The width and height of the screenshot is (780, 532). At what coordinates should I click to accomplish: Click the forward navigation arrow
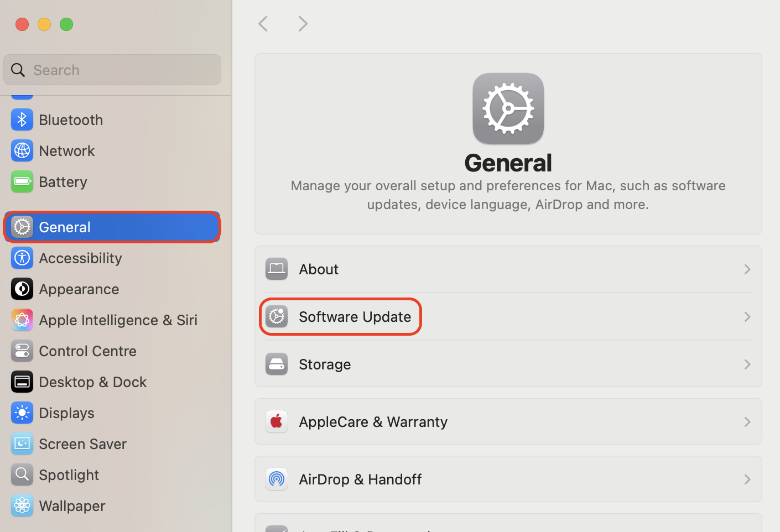[303, 24]
